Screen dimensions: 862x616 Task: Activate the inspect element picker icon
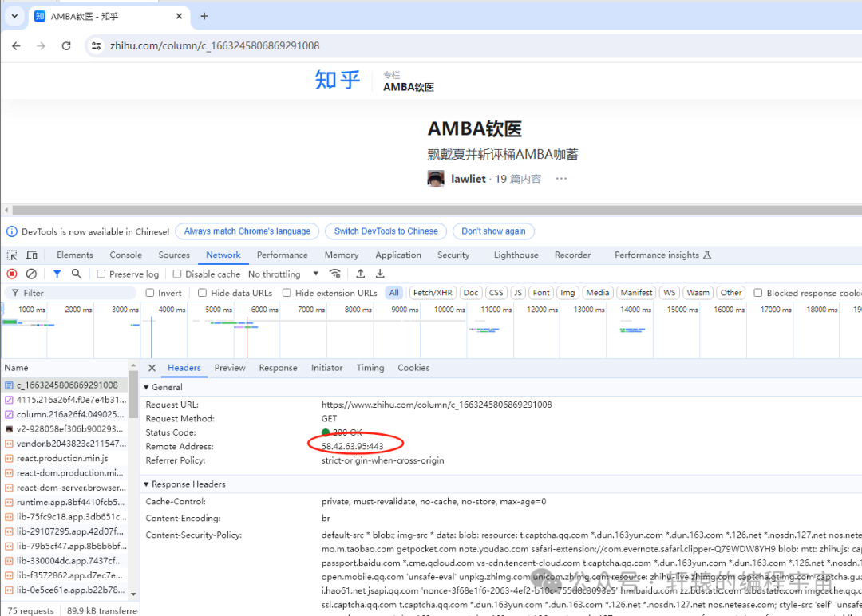tap(11, 255)
